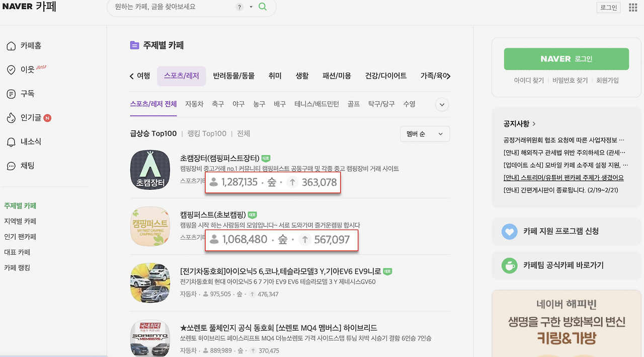Click the 초캠장터 cafe thumbnail
The image size is (644, 357).
pos(150,170)
